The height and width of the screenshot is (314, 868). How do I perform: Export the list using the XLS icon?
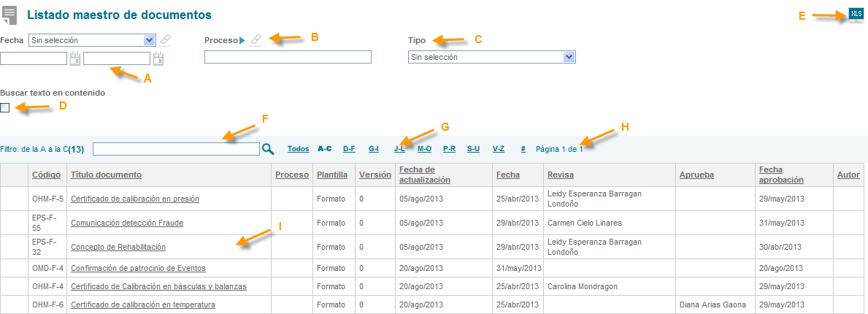pos(856,15)
